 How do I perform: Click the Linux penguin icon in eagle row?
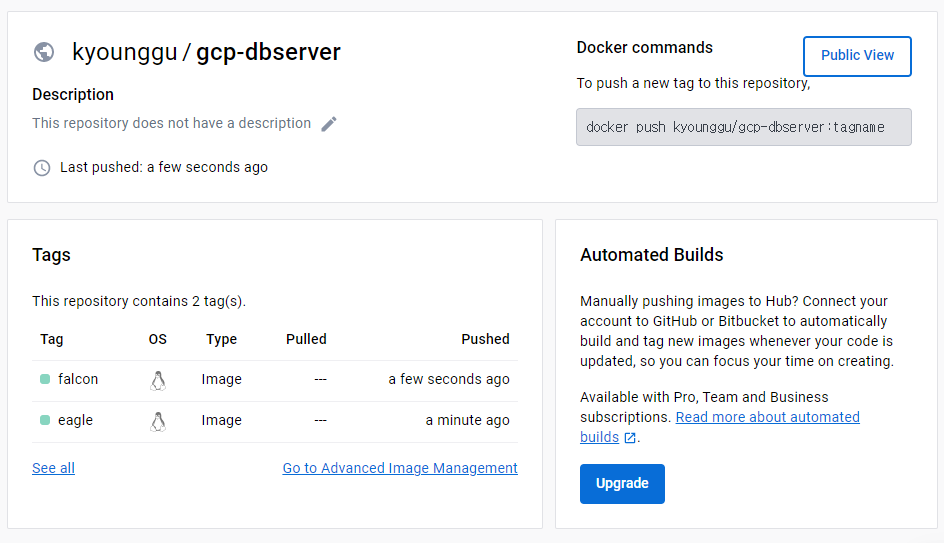(x=158, y=421)
